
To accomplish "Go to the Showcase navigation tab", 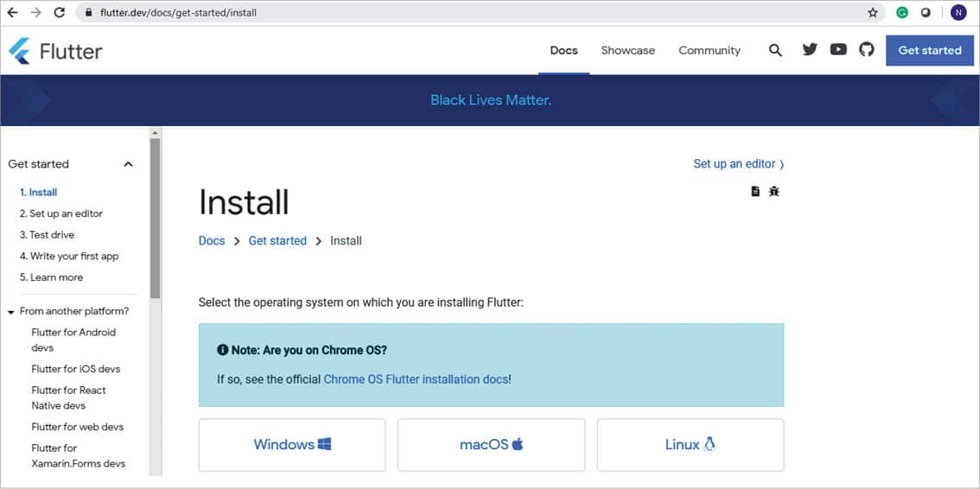I will point(627,50).
